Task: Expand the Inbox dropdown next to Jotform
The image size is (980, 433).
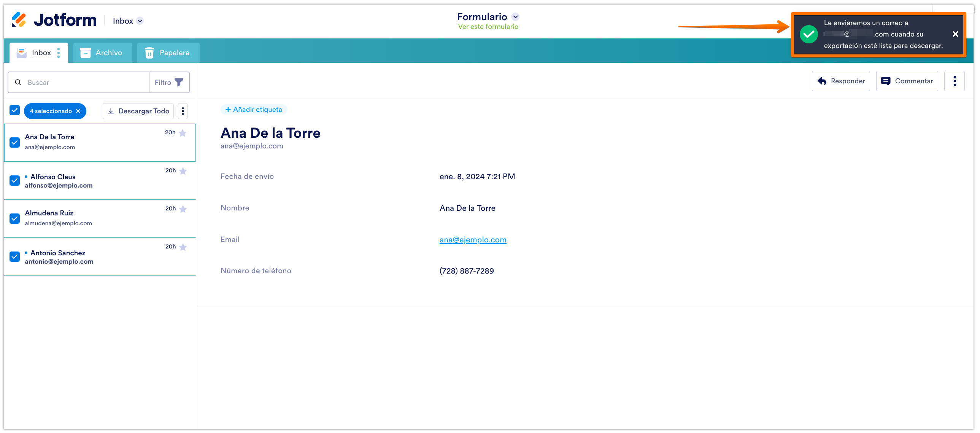Action: [140, 21]
